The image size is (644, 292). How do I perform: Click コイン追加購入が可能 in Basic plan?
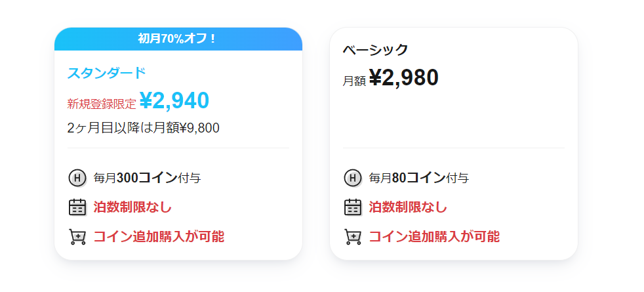(x=435, y=237)
